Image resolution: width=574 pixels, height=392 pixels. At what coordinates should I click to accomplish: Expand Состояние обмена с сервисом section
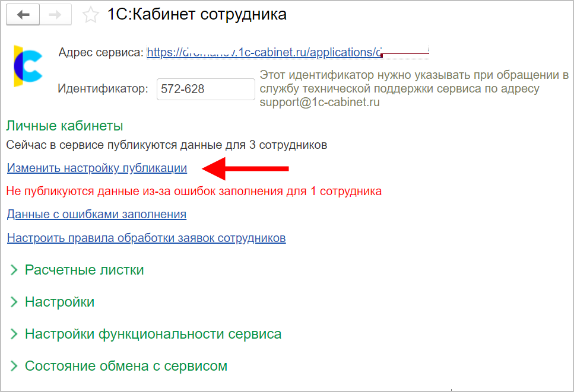pos(119,366)
